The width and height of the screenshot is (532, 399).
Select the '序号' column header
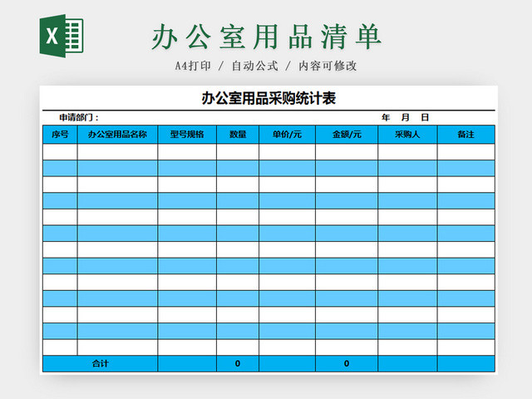60,135
